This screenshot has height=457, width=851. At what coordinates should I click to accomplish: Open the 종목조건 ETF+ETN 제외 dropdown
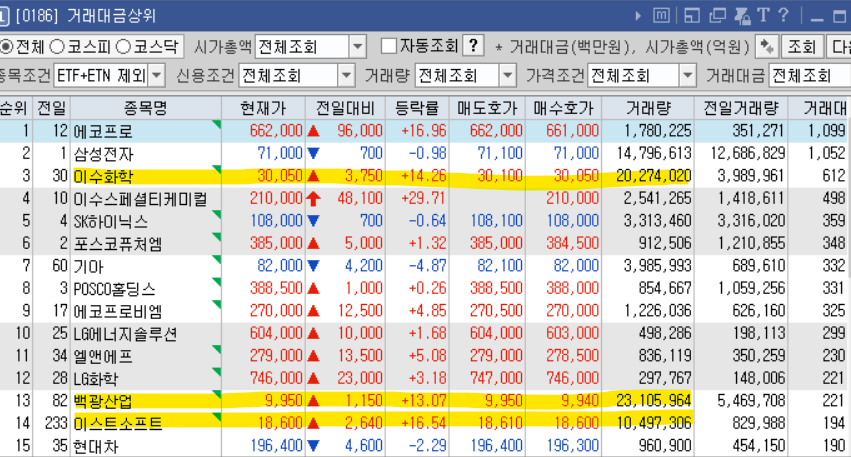[156, 75]
